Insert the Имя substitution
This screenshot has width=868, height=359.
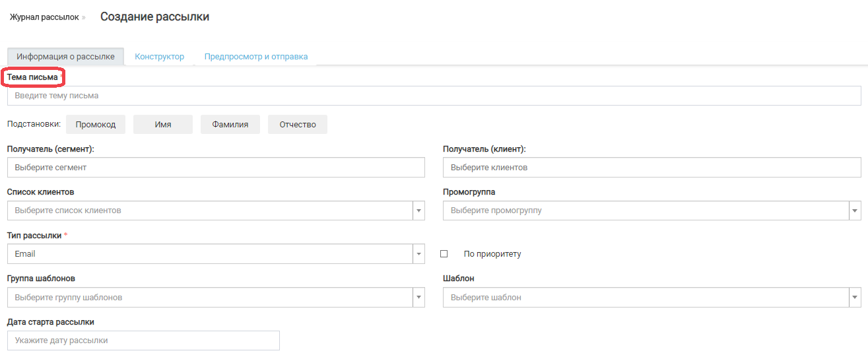tap(163, 125)
